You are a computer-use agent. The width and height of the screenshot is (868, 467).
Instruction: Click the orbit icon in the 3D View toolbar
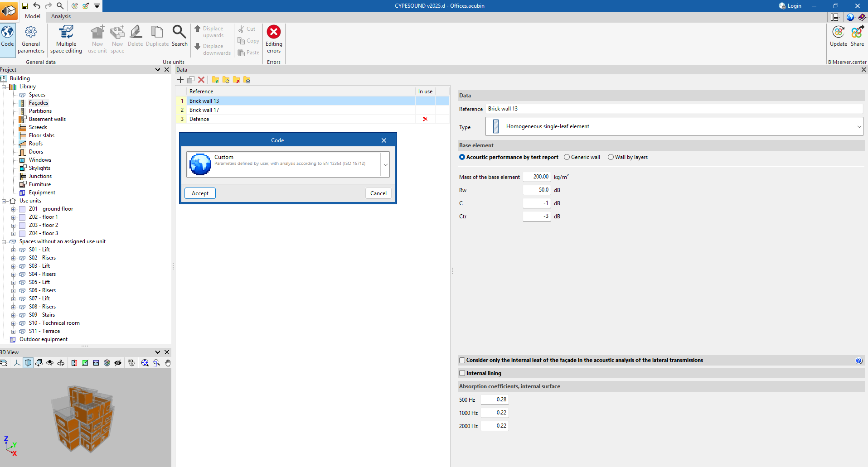click(61, 363)
